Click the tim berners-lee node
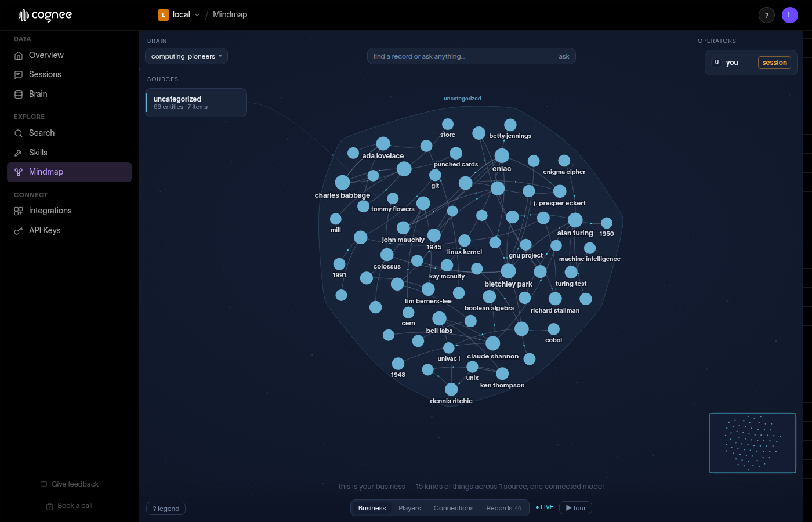 (x=428, y=289)
